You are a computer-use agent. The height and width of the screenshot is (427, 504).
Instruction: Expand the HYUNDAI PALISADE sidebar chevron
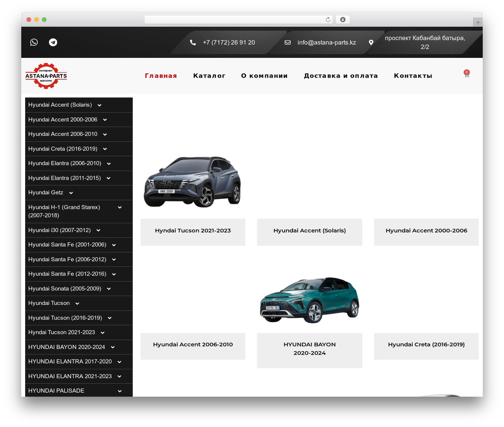(120, 391)
